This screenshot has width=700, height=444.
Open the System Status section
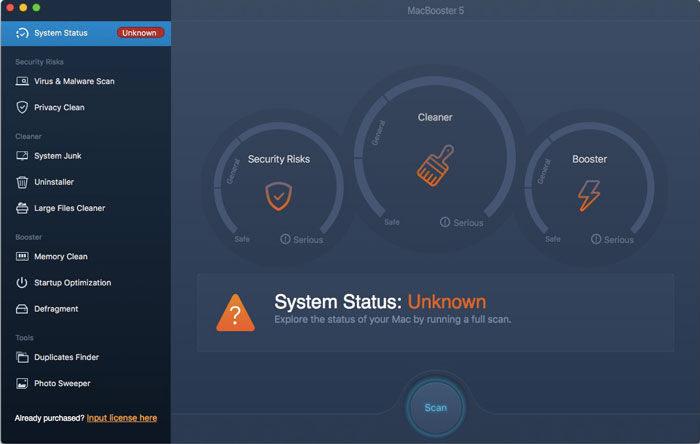(86, 33)
